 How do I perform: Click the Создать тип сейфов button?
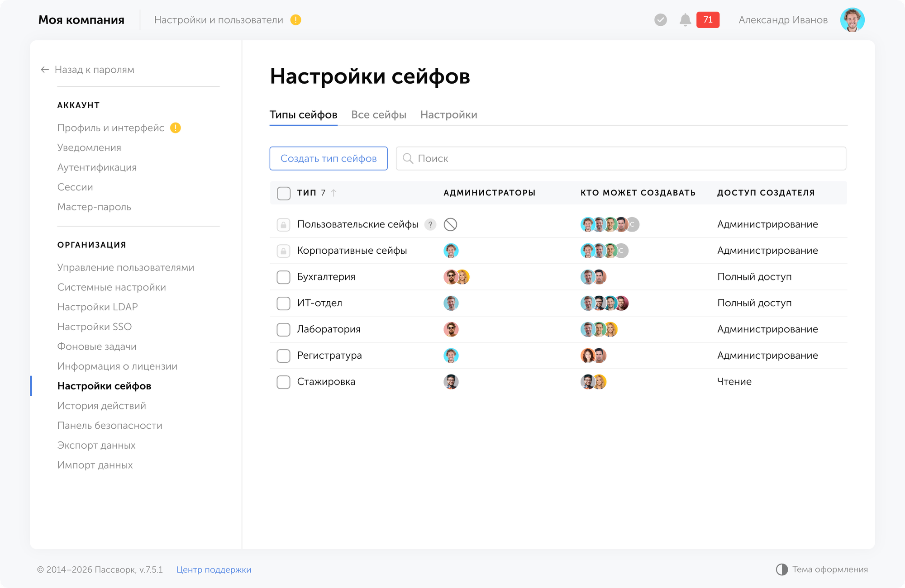coord(328,158)
